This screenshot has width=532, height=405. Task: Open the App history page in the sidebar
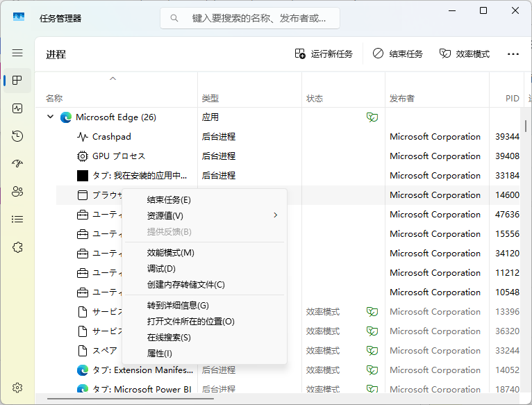point(17,136)
